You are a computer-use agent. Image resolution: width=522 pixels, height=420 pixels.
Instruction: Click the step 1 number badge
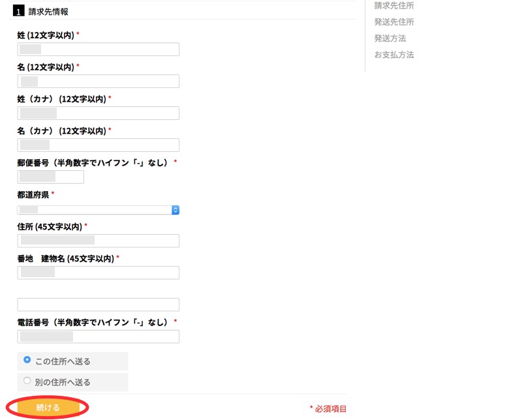tap(19, 12)
